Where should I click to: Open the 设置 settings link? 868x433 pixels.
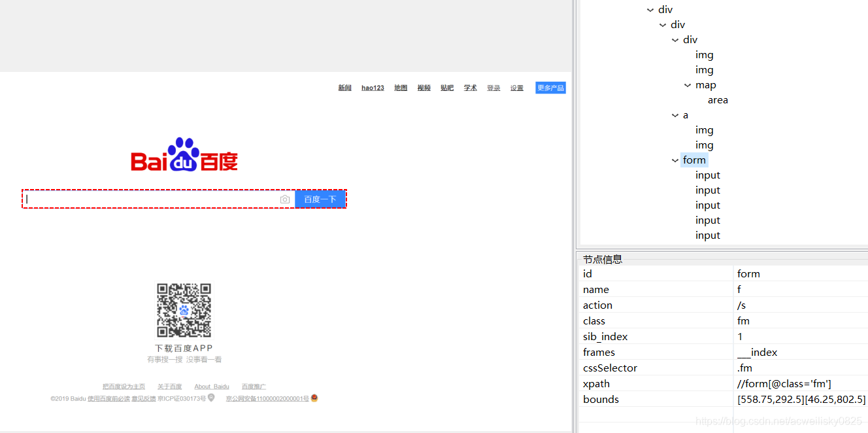click(x=517, y=88)
